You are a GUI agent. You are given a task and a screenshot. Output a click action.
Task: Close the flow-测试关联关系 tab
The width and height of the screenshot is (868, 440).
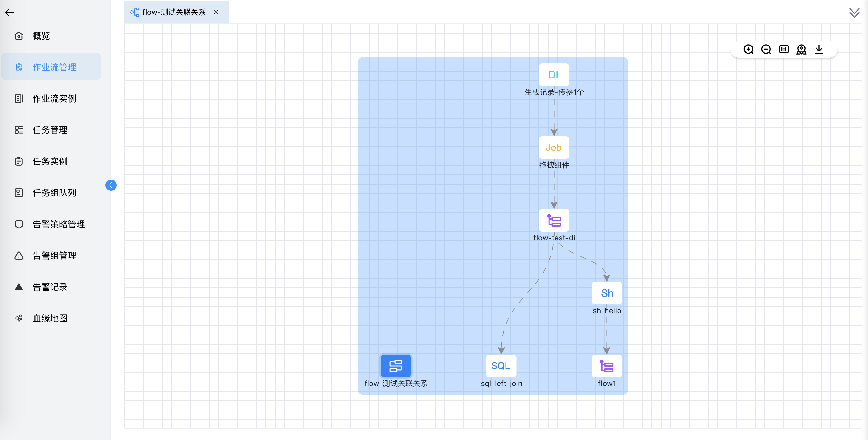pos(216,13)
